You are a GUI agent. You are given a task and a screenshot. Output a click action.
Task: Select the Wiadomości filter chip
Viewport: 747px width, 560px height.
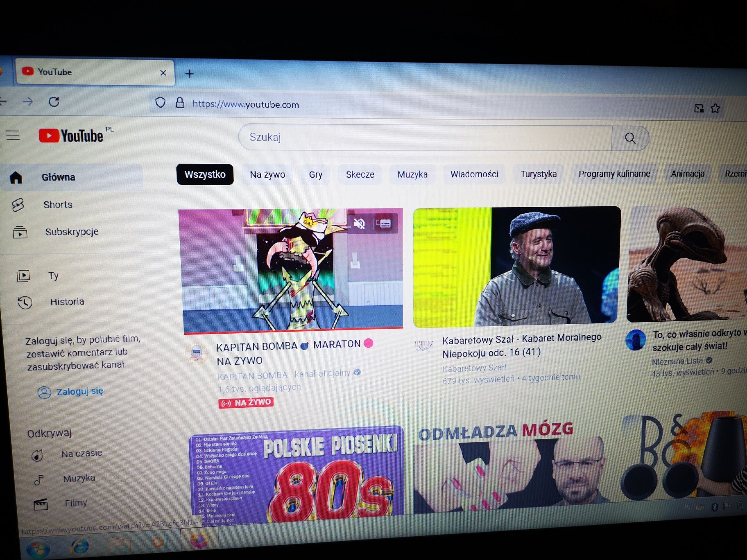click(474, 174)
